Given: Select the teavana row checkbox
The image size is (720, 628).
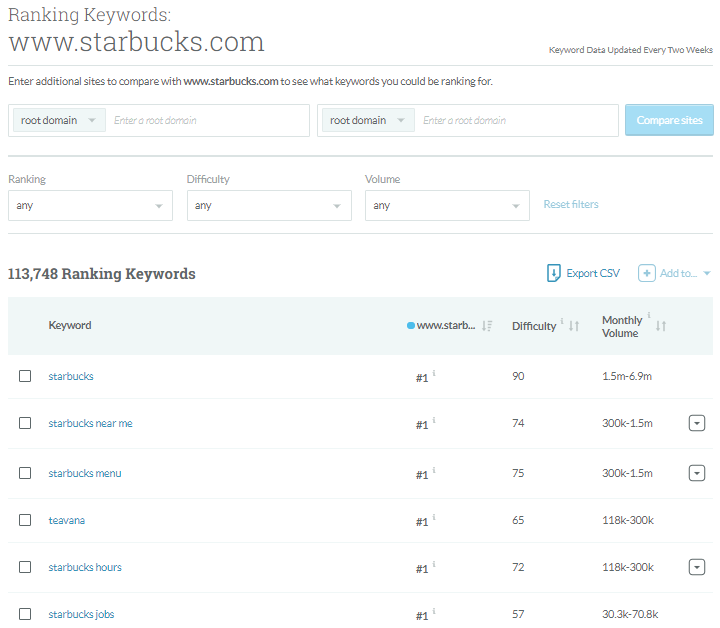Looking at the screenshot, I should 25,520.
